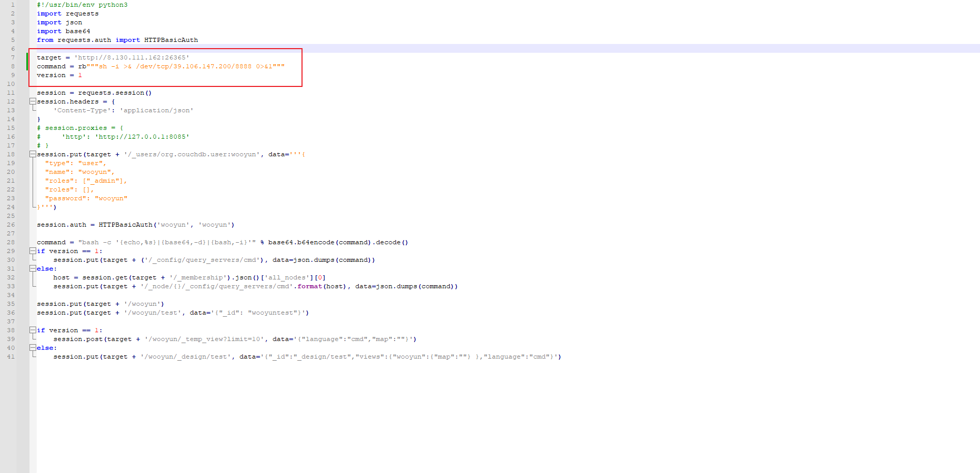Click line number 41 in the margin

11,357
